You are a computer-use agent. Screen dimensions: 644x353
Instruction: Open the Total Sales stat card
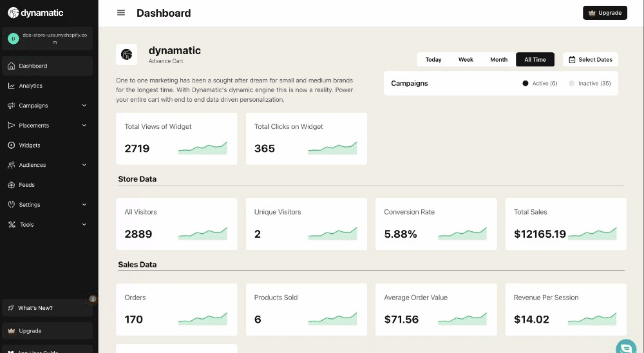(565, 224)
